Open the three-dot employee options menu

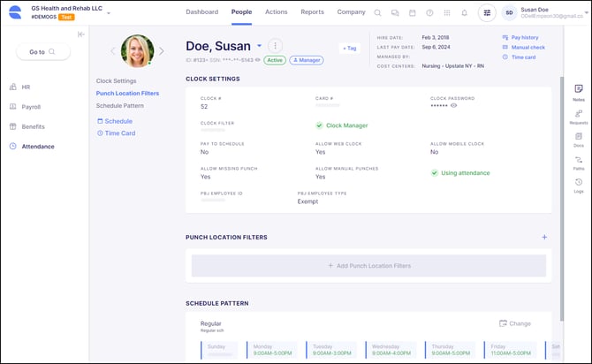coord(275,46)
